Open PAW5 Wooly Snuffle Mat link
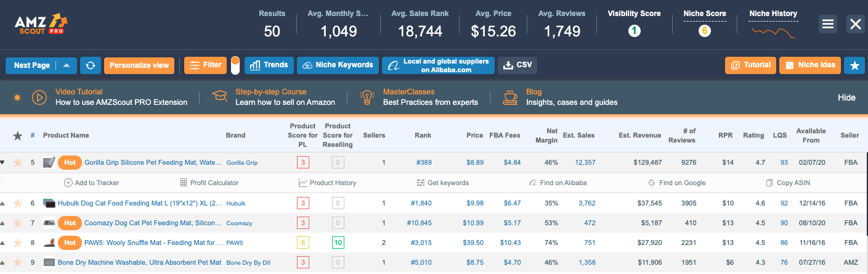The width and height of the screenshot is (868, 274). (x=154, y=243)
